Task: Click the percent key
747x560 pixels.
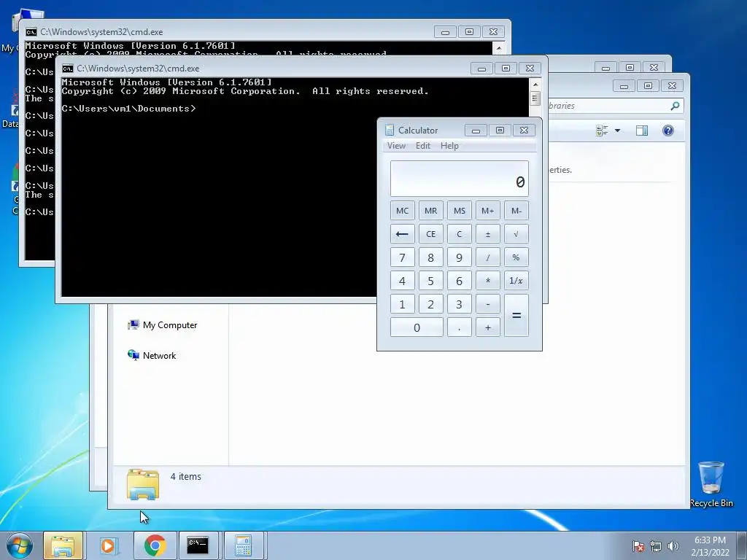Action: [x=516, y=257]
